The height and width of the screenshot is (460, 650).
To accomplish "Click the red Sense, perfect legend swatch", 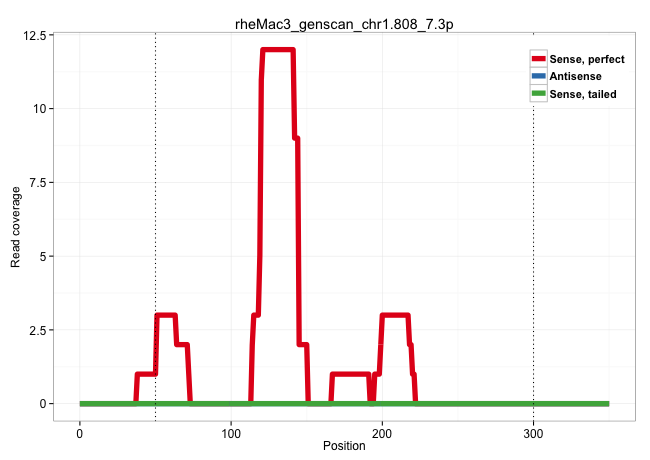I will tap(539, 60).
